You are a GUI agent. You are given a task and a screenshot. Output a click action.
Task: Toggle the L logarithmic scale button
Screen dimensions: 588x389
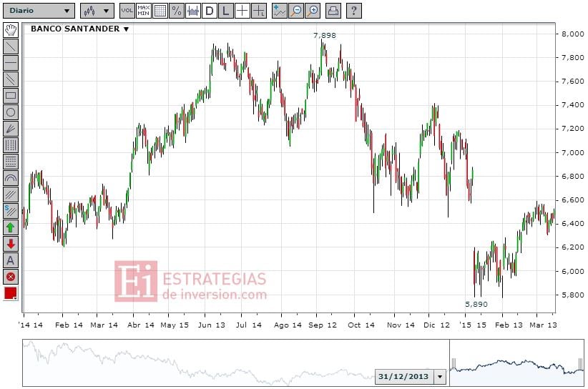pyautogui.click(x=226, y=11)
